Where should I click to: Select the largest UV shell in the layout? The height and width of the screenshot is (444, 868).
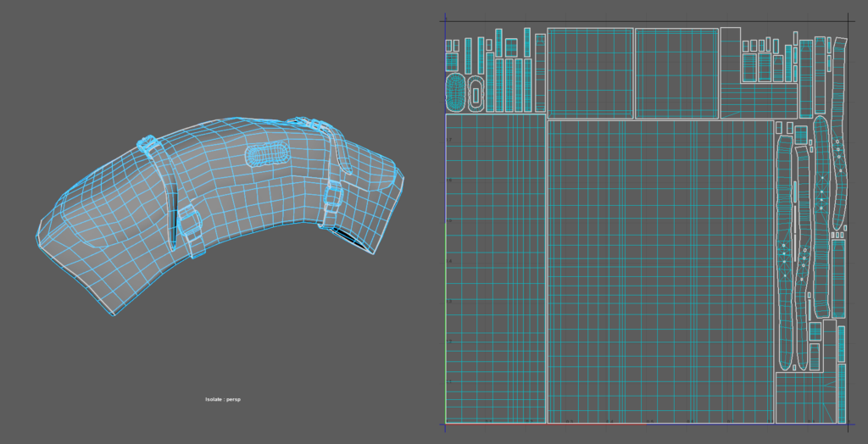660,271
